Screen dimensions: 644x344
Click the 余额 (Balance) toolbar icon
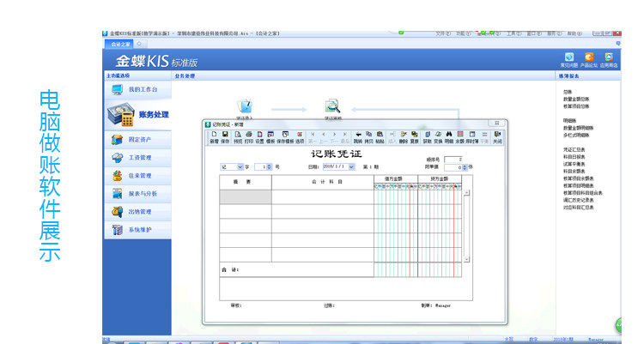460,137
